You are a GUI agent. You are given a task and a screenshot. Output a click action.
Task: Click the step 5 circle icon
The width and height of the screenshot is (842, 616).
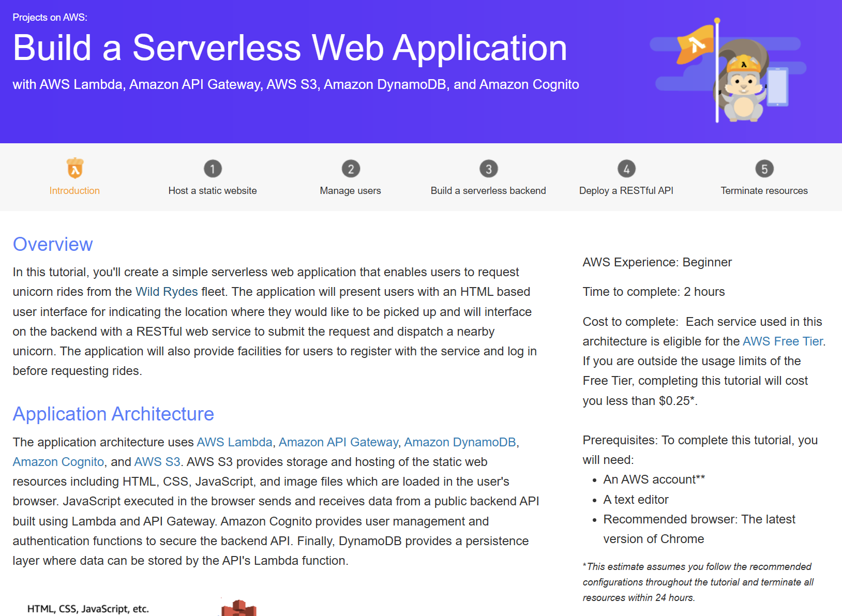764,169
